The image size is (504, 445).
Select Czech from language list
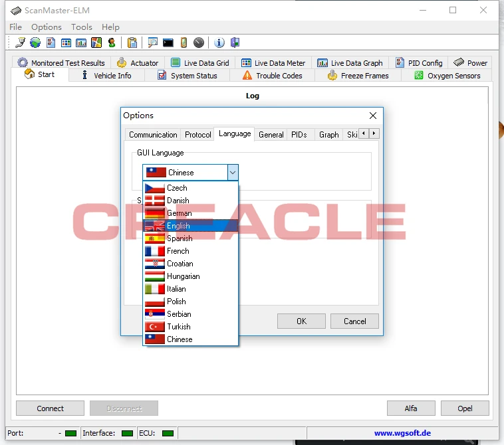pyautogui.click(x=191, y=188)
